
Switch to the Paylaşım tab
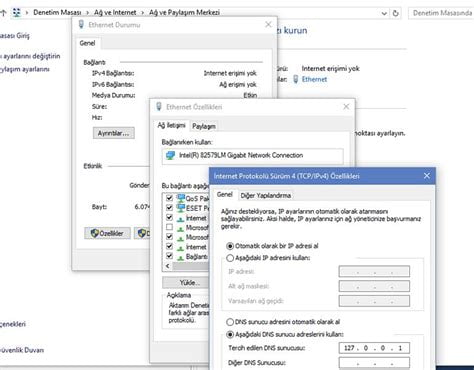pyautogui.click(x=204, y=126)
